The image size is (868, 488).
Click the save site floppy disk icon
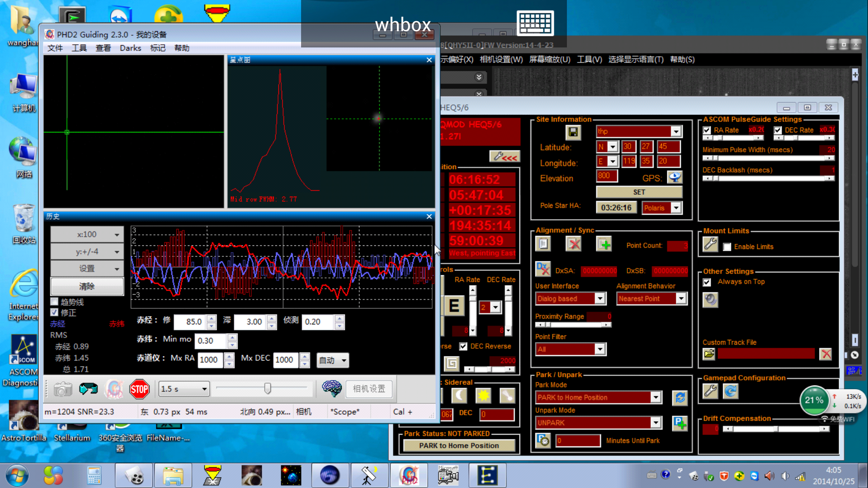(573, 132)
